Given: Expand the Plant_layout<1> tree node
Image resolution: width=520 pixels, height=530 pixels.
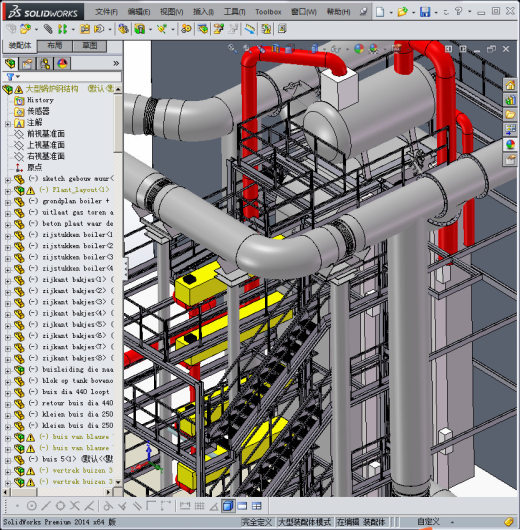Looking at the screenshot, I should pos(8,191).
